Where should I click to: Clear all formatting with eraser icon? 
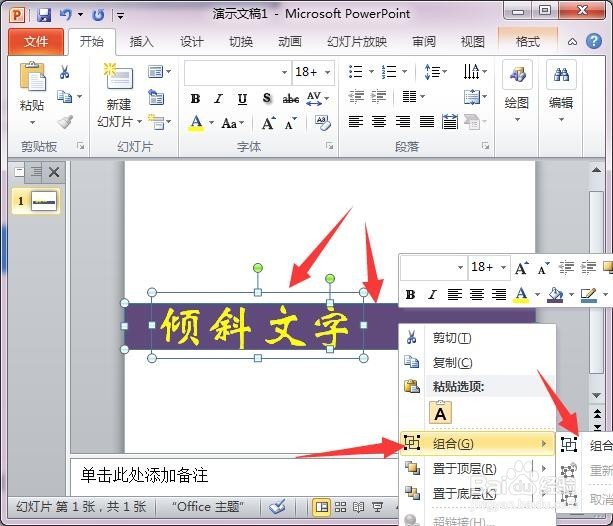(323, 123)
